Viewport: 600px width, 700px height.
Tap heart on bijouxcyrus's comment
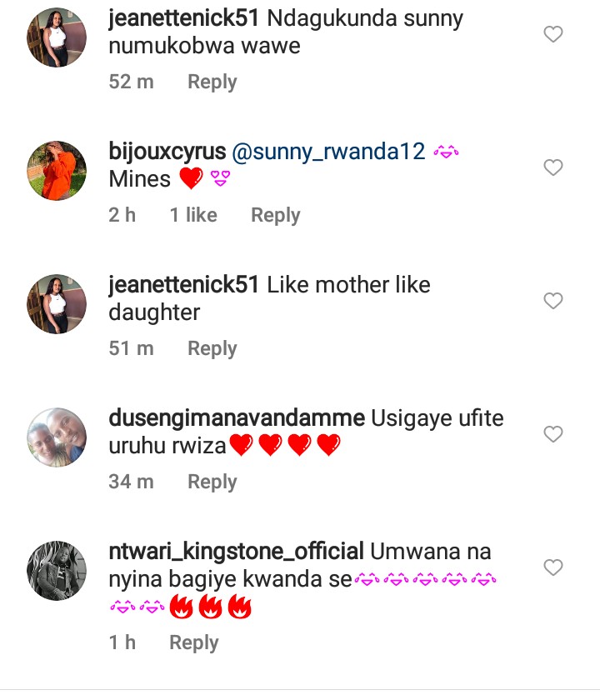point(553,167)
